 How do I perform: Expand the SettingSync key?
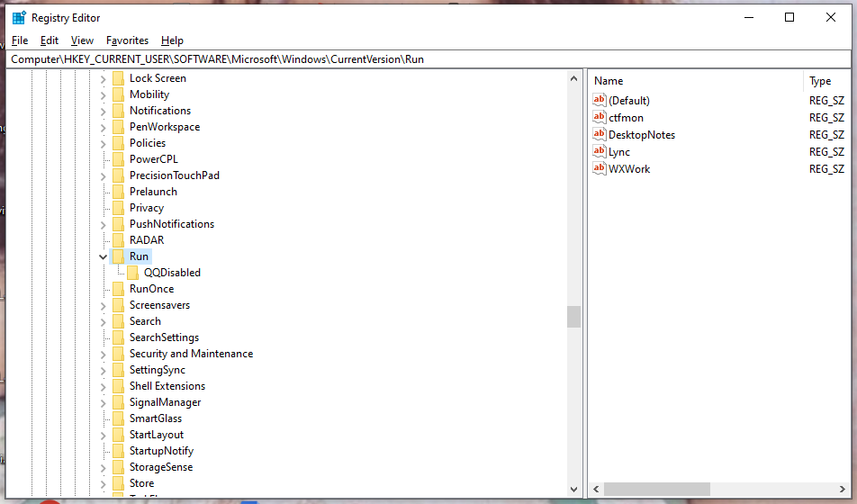coord(103,371)
